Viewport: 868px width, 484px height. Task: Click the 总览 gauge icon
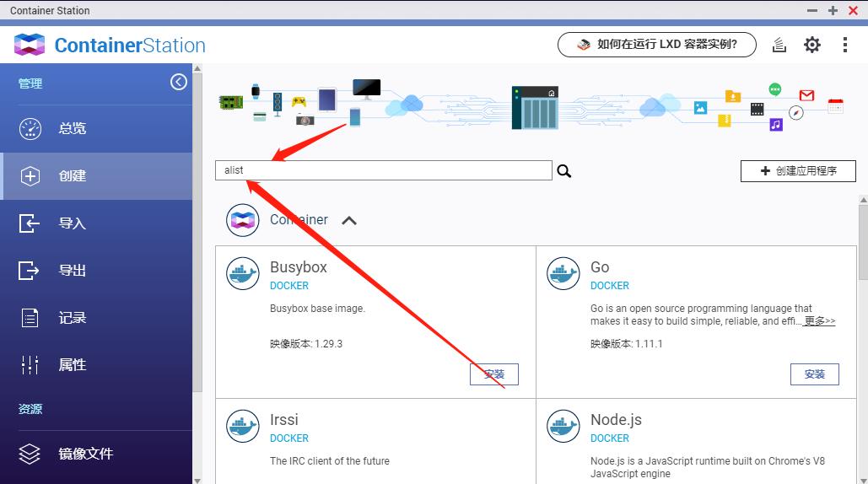[x=30, y=128]
